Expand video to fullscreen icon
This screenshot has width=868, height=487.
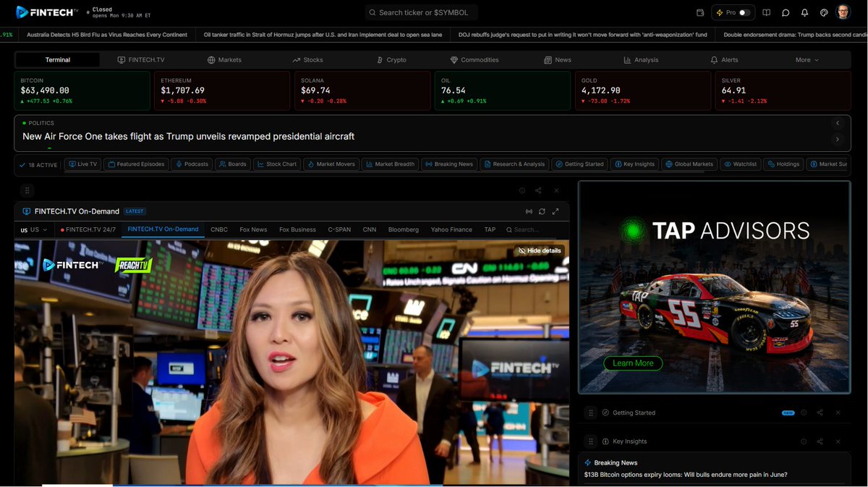click(556, 211)
